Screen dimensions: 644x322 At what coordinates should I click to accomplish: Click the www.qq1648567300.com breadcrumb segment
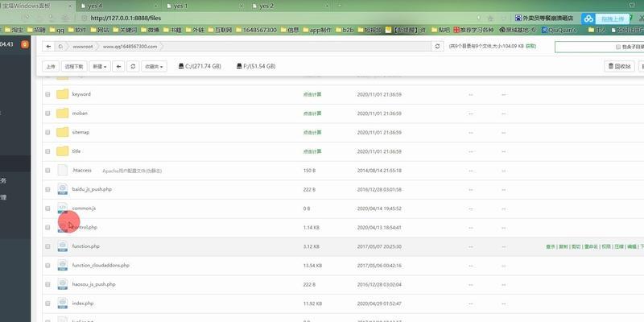coord(130,47)
